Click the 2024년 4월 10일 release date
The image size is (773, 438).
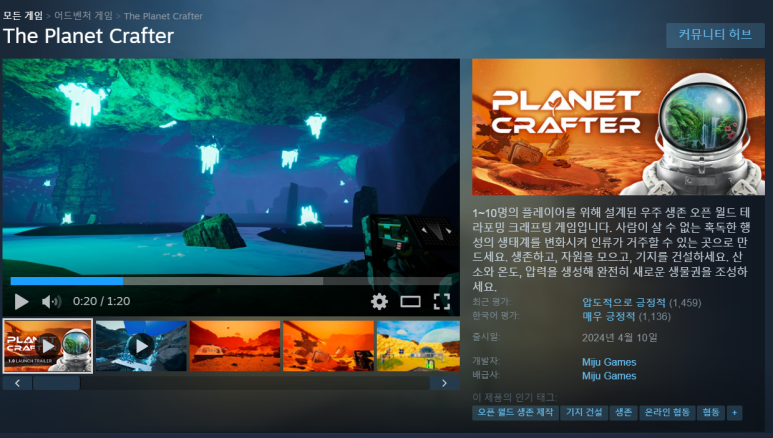(619, 338)
